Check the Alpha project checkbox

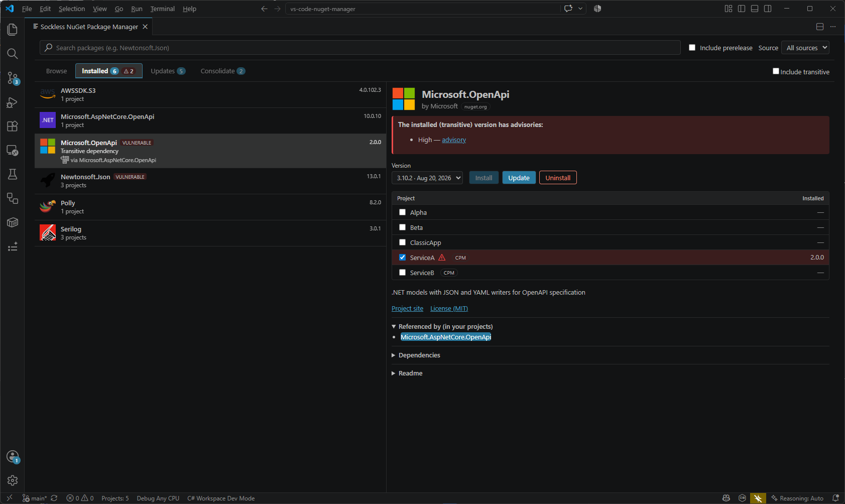pos(402,212)
